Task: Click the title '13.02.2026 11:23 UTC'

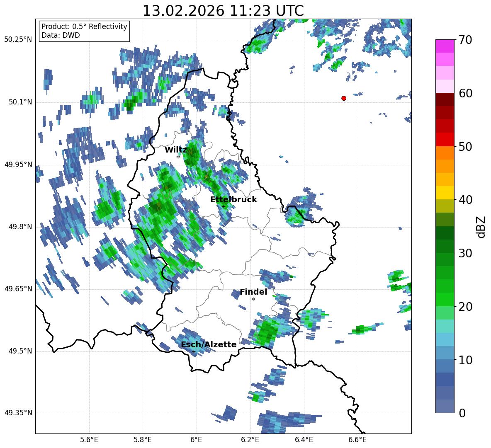Action: pyautogui.click(x=223, y=11)
